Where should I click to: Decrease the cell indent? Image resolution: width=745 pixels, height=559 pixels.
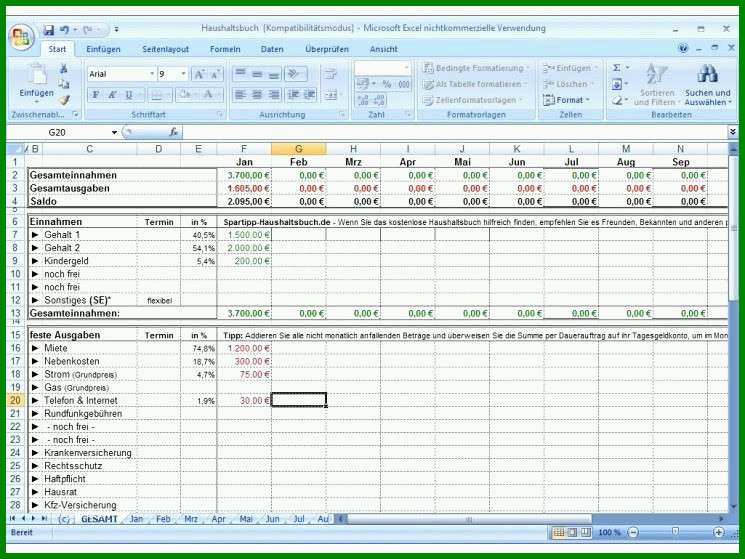(x=293, y=95)
